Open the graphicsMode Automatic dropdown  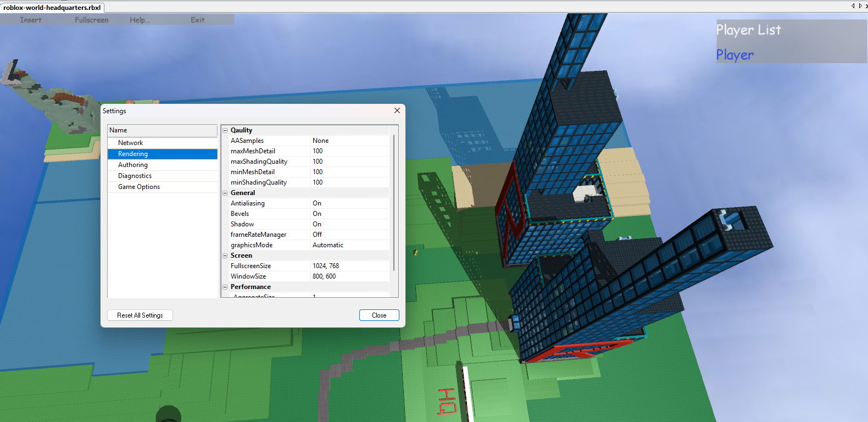[x=350, y=245]
